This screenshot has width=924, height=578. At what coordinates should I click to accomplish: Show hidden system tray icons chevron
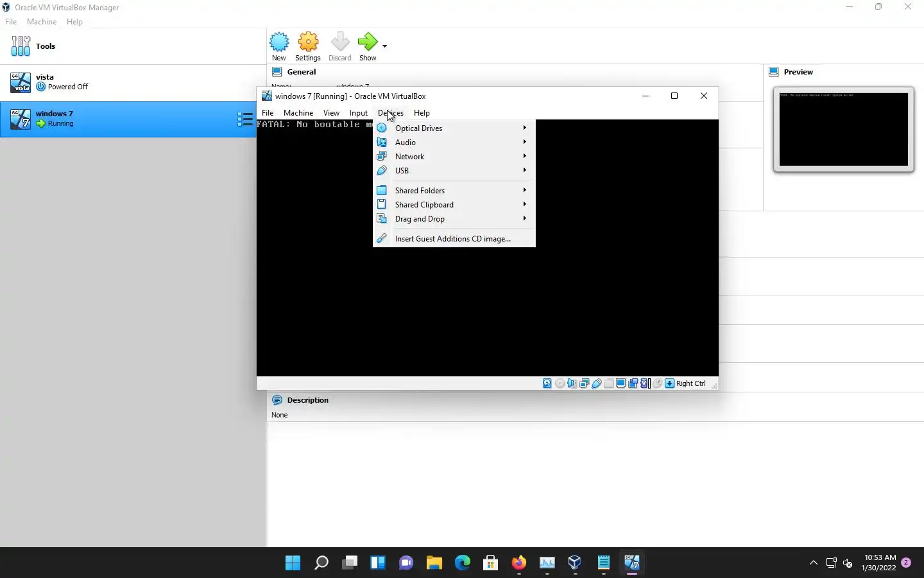pyautogui.click(x=814, y=563)
